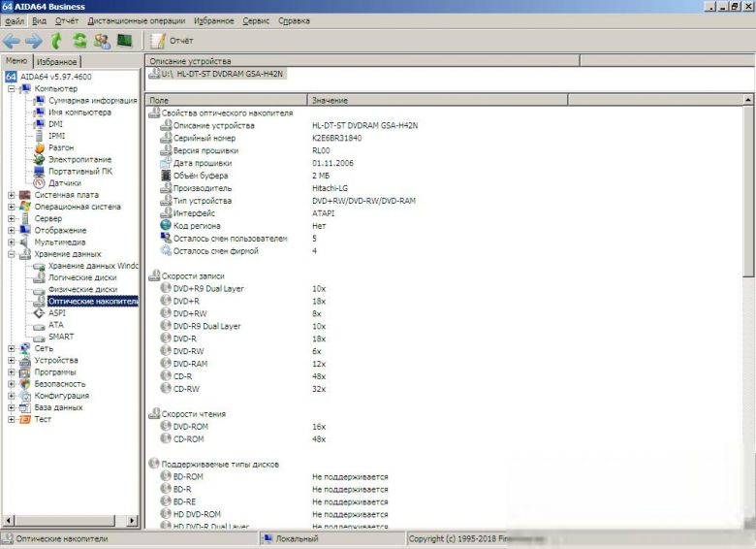Refresh the page with green arrows icon

click(79, 41)
